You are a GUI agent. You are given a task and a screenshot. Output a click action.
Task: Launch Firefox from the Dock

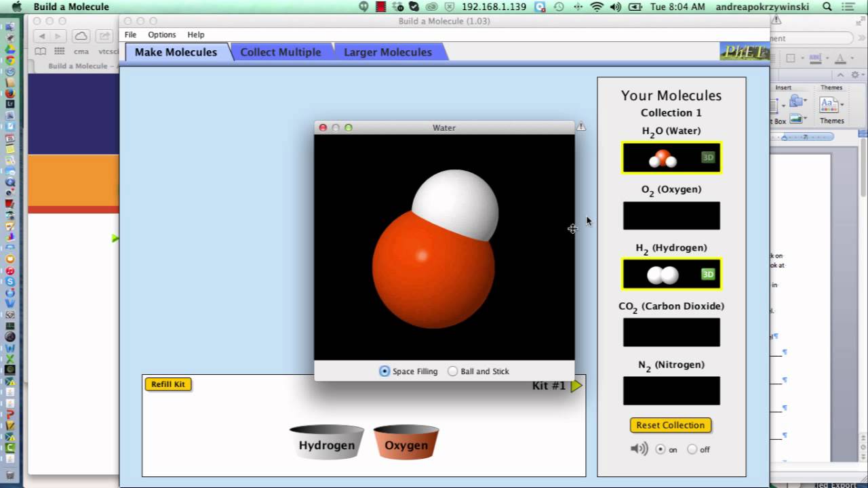[10, 94]
